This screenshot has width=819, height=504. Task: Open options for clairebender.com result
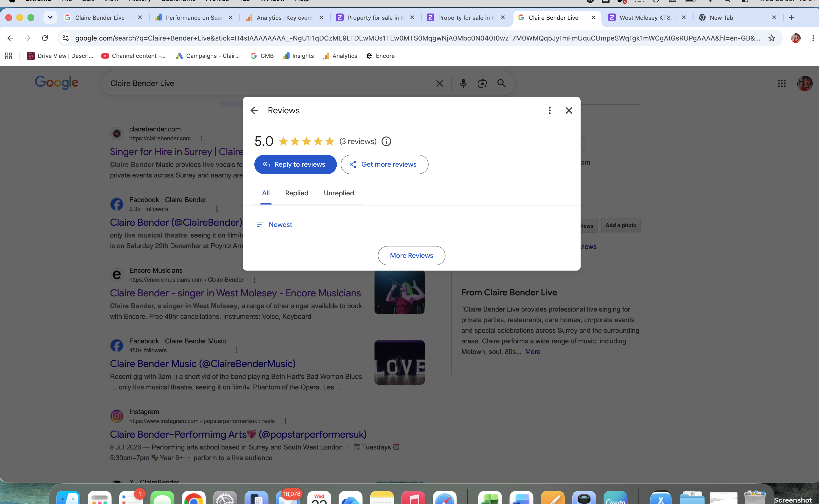tap(201, 138)
